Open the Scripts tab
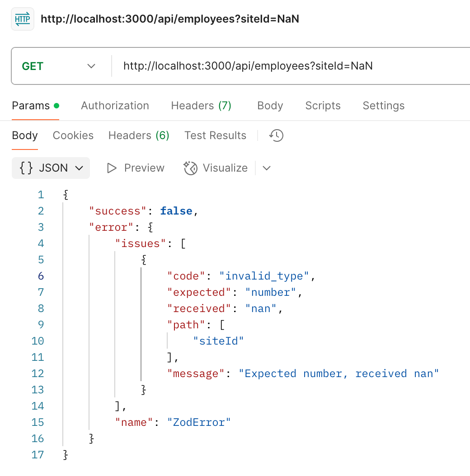Screen dimensions: 470x476 (x=323, y=106)
